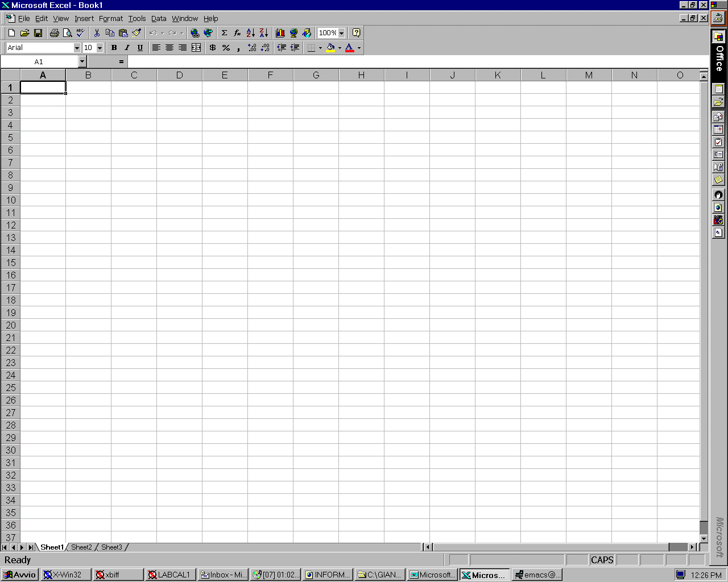
Task: Open Inbox taskbar button
Action: [223, 575]
